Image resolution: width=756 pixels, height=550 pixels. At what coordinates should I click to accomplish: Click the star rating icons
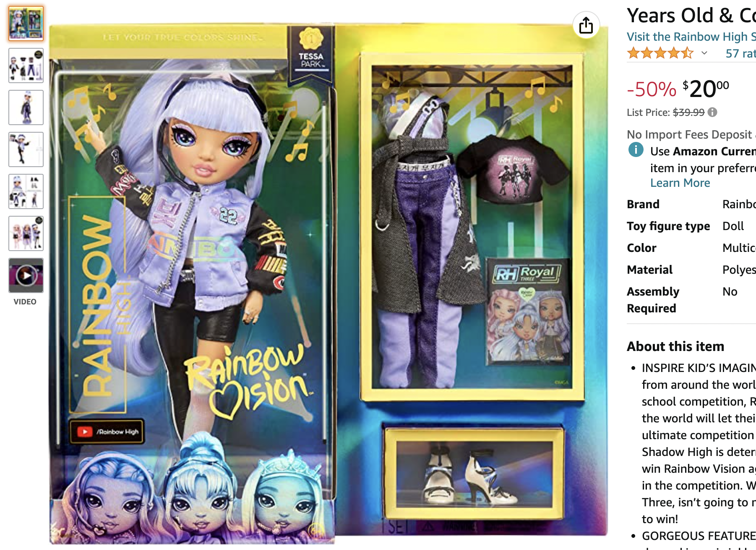click(660, 53)
